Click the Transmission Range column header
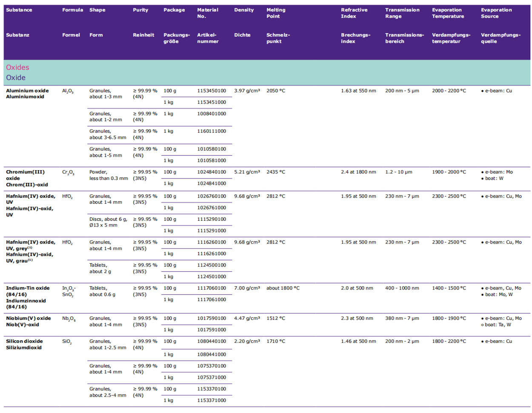The height and width of the screenshot is (413, 532). pyautogui.click(x=402, y=13)
